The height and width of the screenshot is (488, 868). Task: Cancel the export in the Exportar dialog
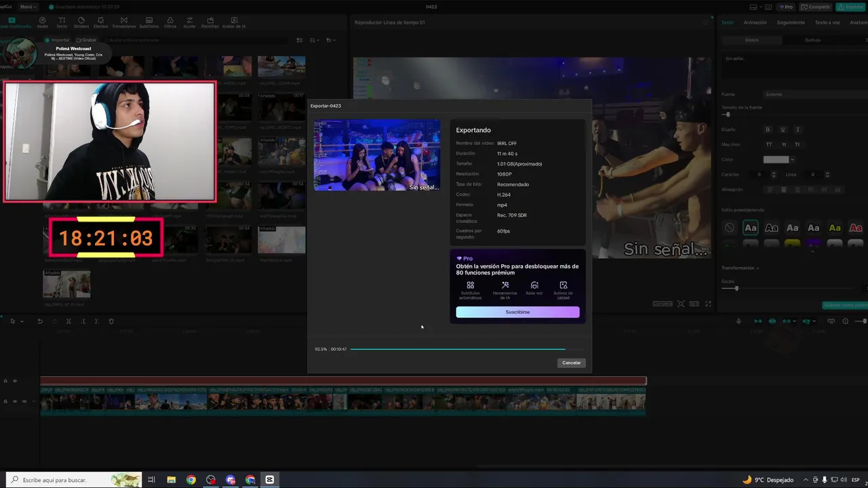point(572,363)
